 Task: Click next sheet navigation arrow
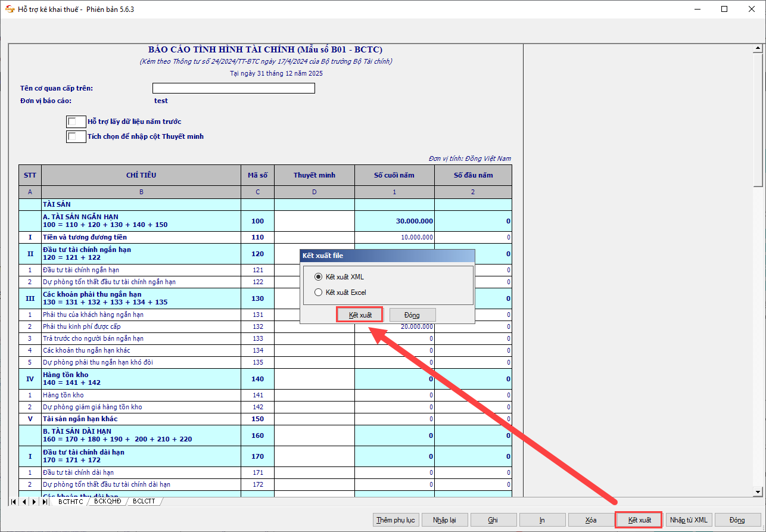pyautogui.click(x=35, y=502)
